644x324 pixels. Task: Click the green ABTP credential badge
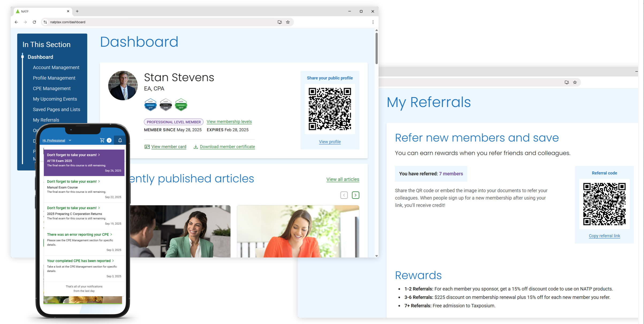tap(181, 105)
